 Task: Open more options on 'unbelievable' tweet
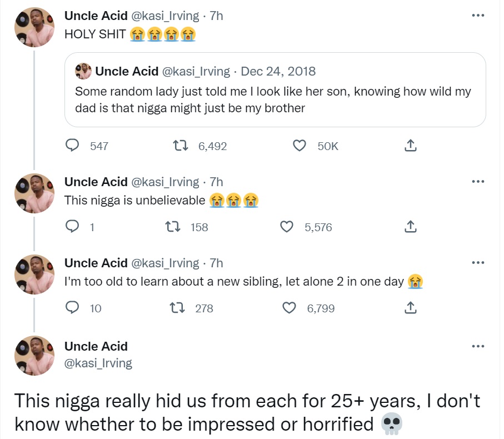tap(477, 182)
